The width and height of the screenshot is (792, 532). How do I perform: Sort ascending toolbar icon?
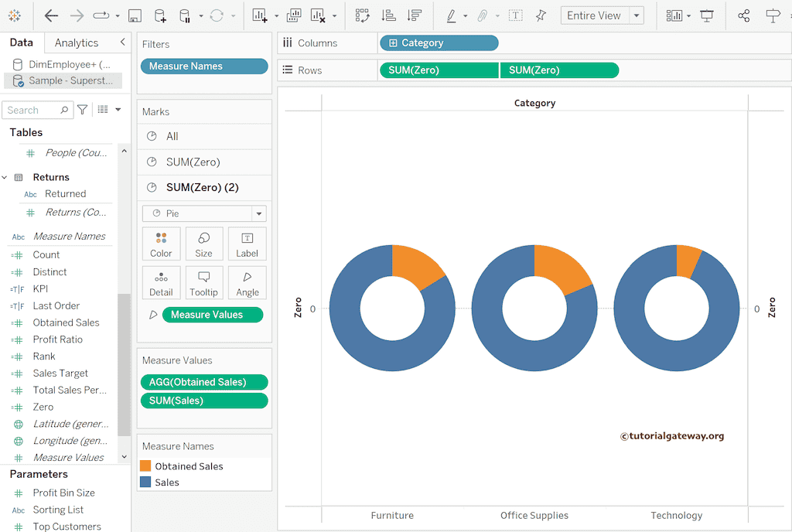click(x=388, y=15)
